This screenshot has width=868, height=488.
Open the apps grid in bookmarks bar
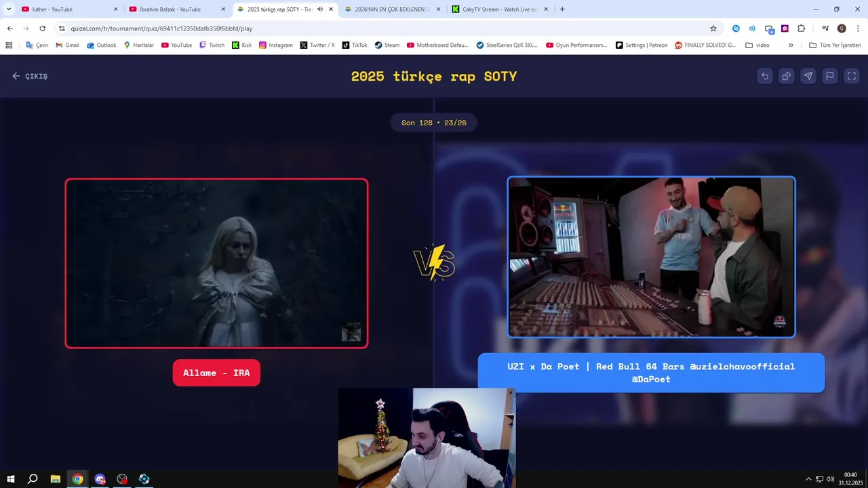coord(9,45)
